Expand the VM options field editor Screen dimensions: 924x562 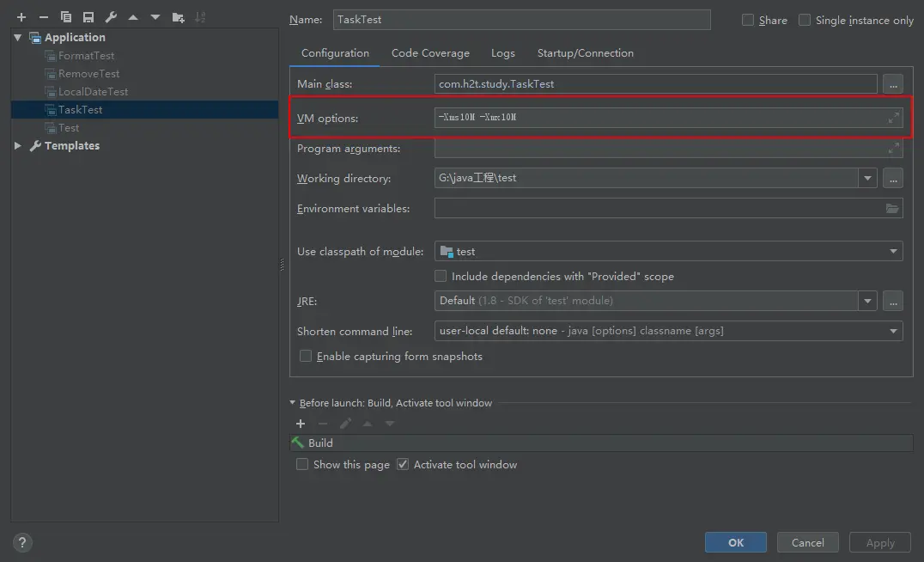tap(893, 118)
